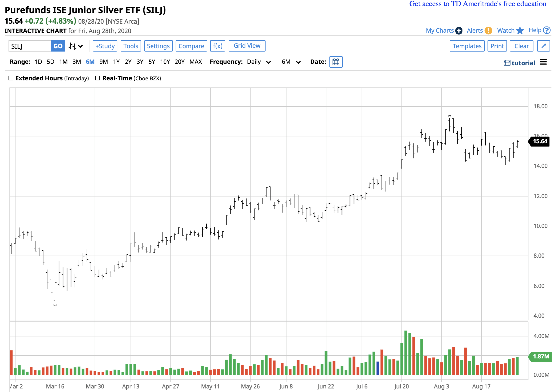The image size is (559, 392).
Task: Click the blue volume bar
Action: point(378,368)
